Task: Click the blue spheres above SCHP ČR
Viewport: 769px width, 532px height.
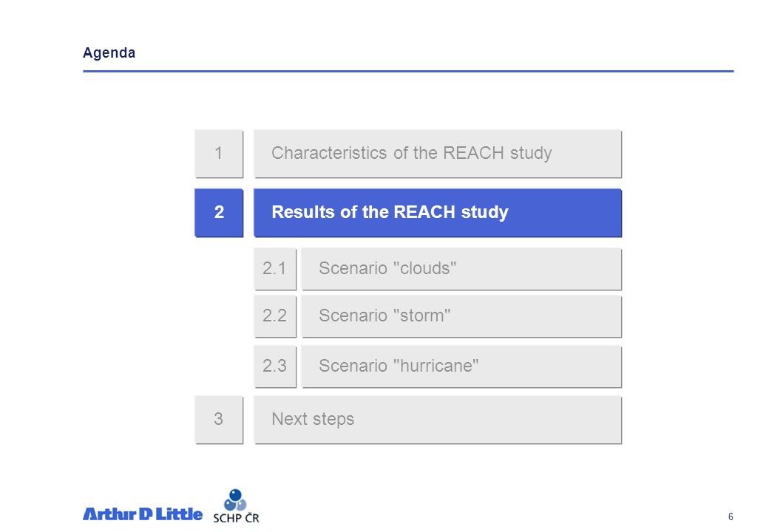Action: pos(235,499)
